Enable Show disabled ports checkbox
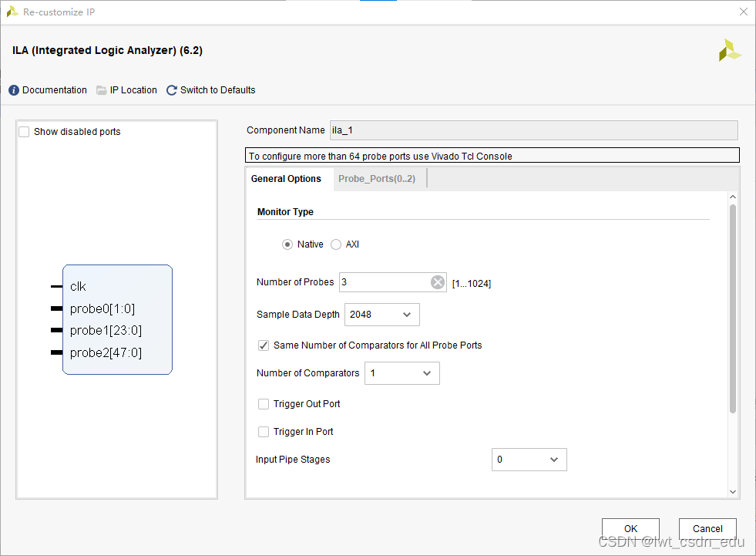Viewport: 756px width, 556px height. [24, 132]
